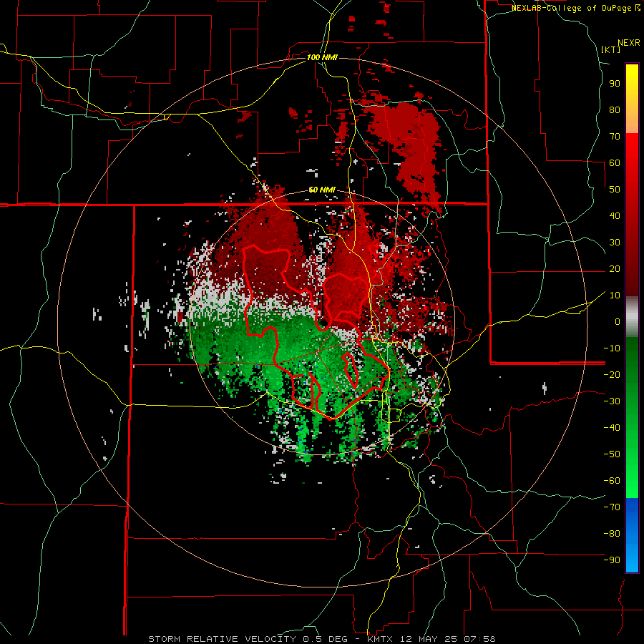Viewport: 644px width, 644px height.
Task: Select the 10 value on the velocity scale
Action: (615, 296)
